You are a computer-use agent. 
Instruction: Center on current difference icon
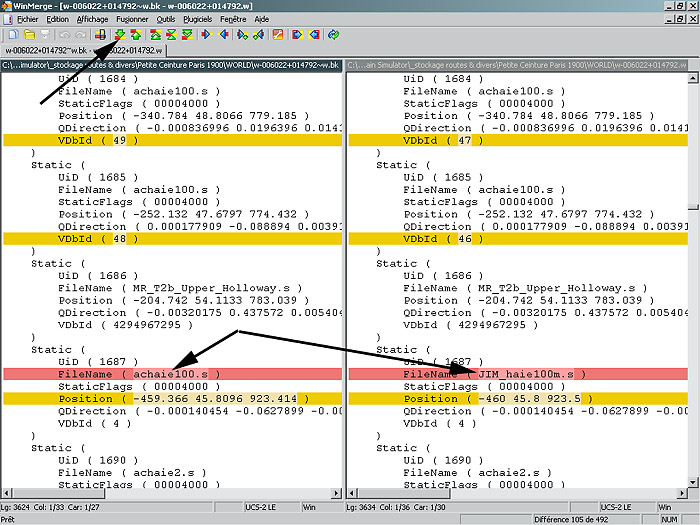[x=171, y=34]
